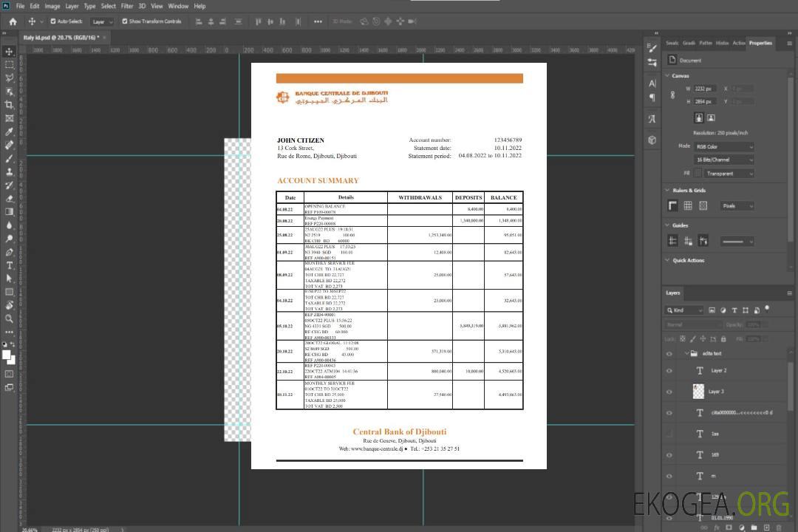Click the three-dots more options button

click(x=318, y=21)
